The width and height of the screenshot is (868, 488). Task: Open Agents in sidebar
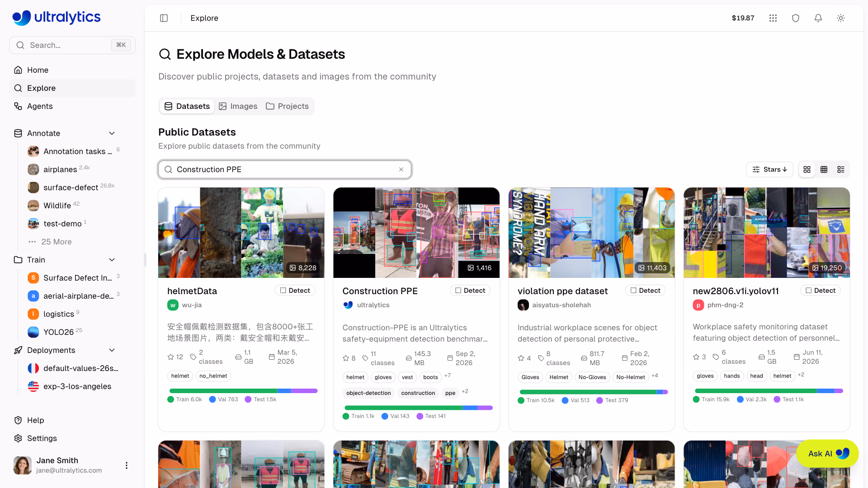click(x=72, y=106)
